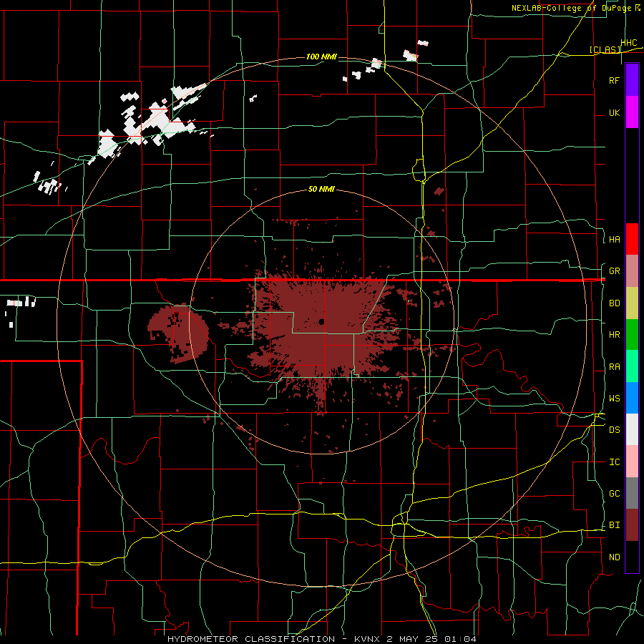Click the IC light-pink legend swatch
644x644 pixels.
click(x=632, y=462)
